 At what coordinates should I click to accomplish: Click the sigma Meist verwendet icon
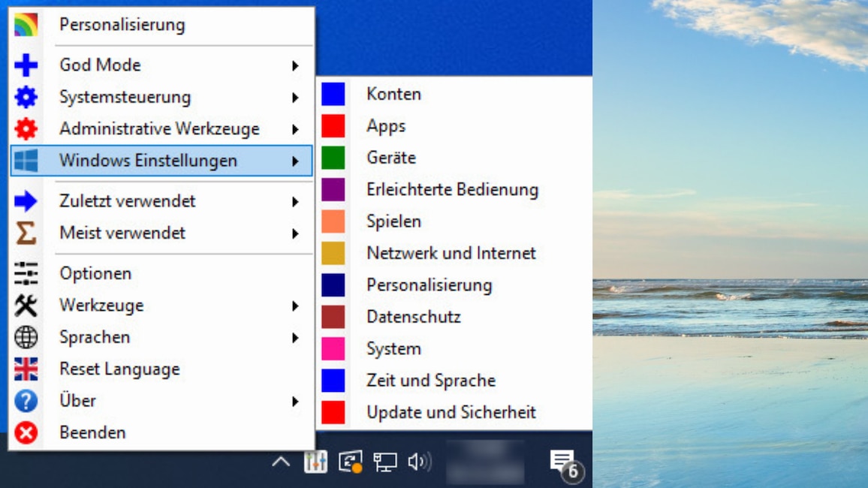pyautogui.click(x=26, y=233)
